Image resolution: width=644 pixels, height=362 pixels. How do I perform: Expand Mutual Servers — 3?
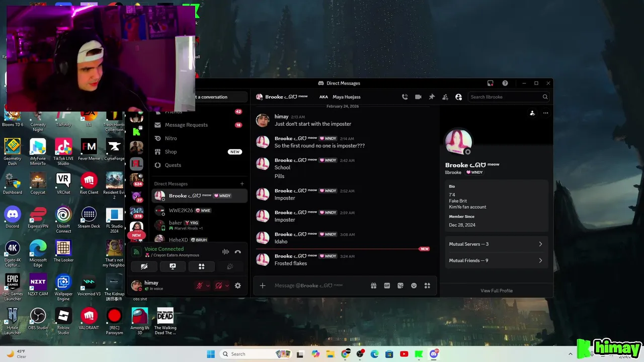pos(496,244)
